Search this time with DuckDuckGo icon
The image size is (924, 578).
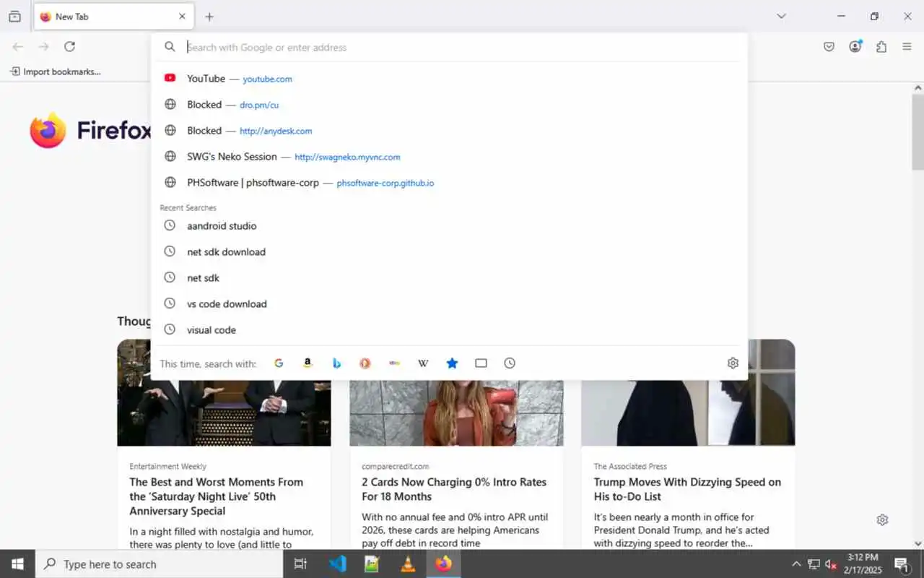pos(365,363)
